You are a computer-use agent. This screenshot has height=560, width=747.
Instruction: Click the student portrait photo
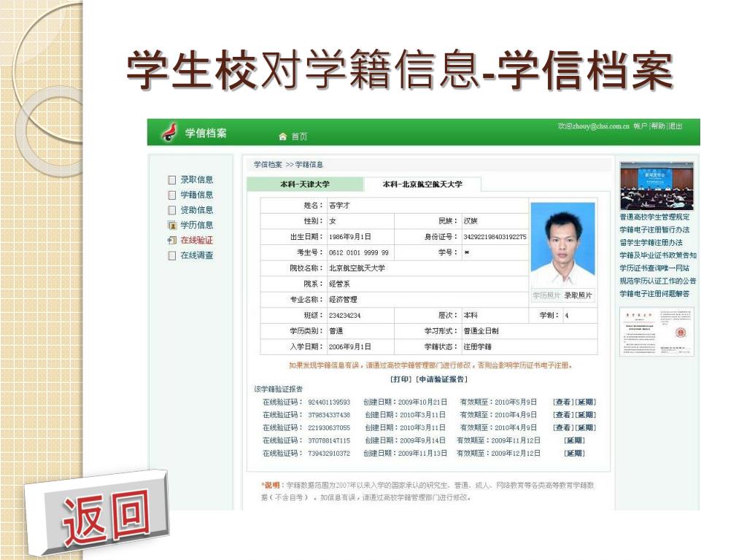coord(562,245)
